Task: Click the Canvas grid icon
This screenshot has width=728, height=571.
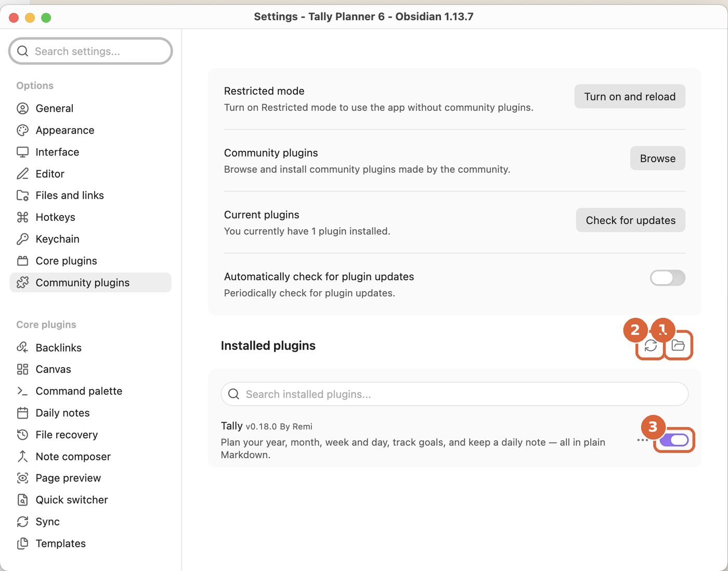Action: (22, 369)
